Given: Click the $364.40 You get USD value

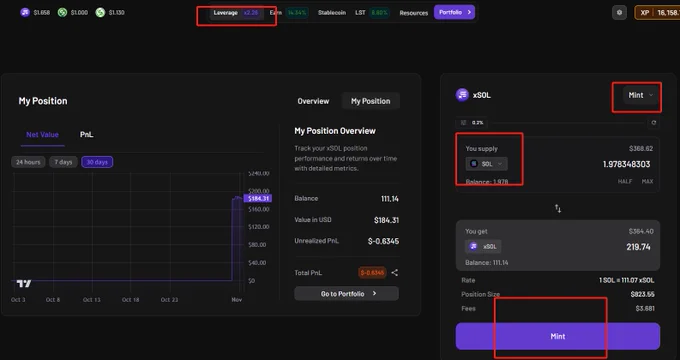Looking at the screenshot, I should 641,231.
